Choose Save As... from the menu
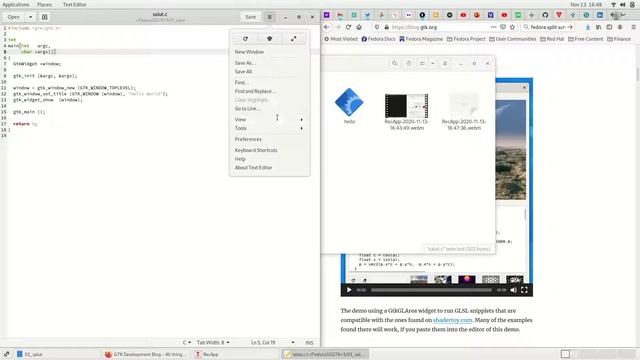This screenshot has height=360, width=640. coord(245,63)
